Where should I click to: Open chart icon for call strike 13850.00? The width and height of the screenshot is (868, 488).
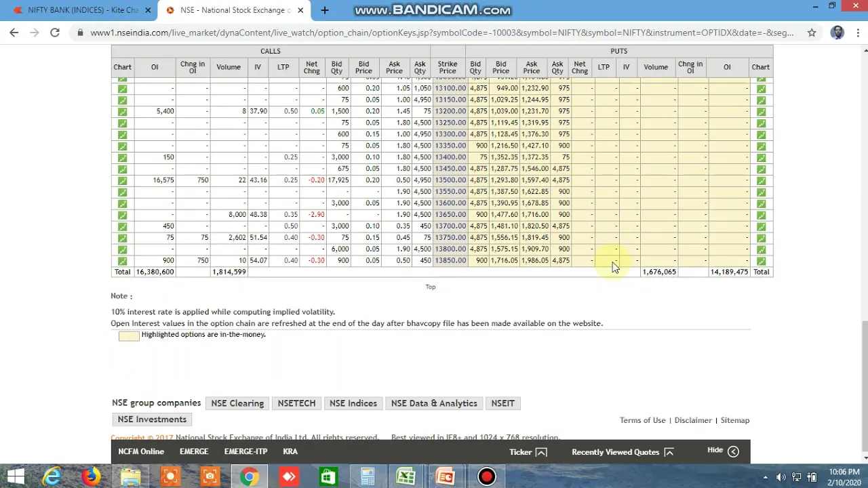point(122,261)
